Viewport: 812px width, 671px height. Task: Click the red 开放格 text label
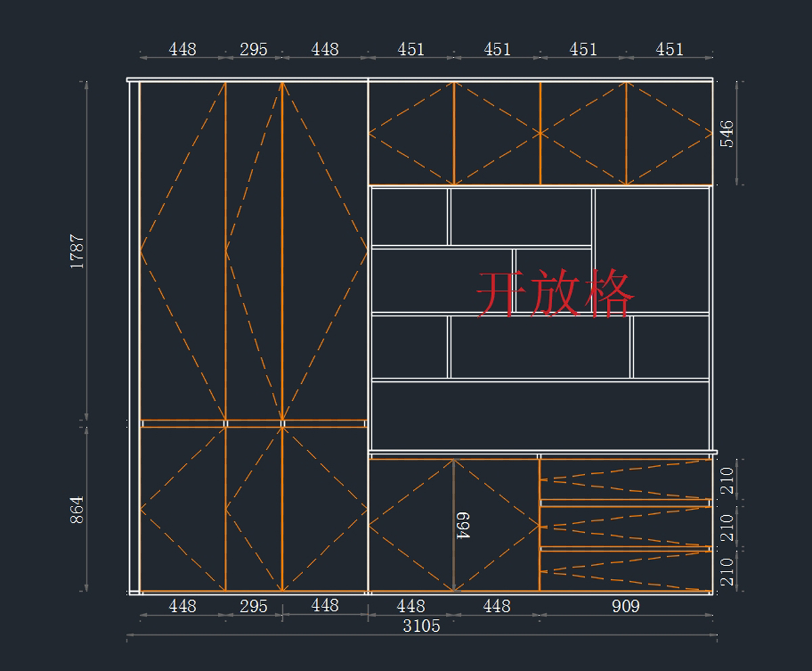click(555, 294)
